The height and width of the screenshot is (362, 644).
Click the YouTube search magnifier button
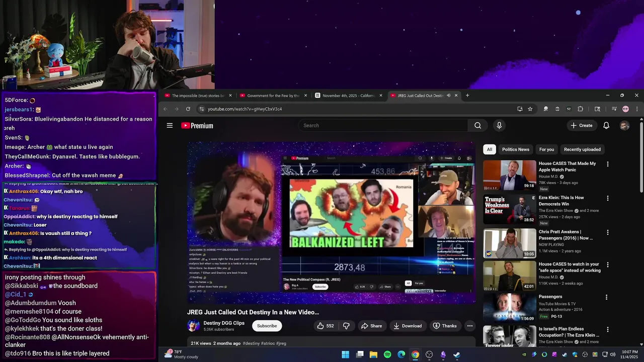pos(477,126)
